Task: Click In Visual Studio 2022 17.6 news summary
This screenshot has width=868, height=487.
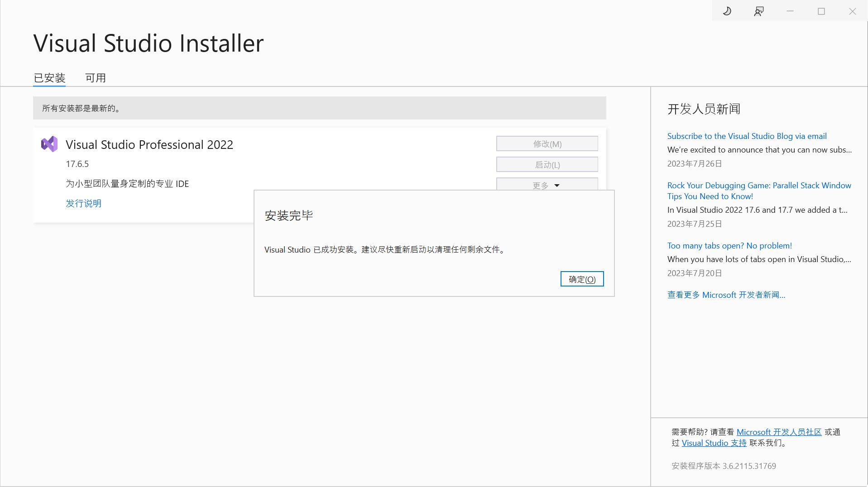Action: tap(757, 210)
